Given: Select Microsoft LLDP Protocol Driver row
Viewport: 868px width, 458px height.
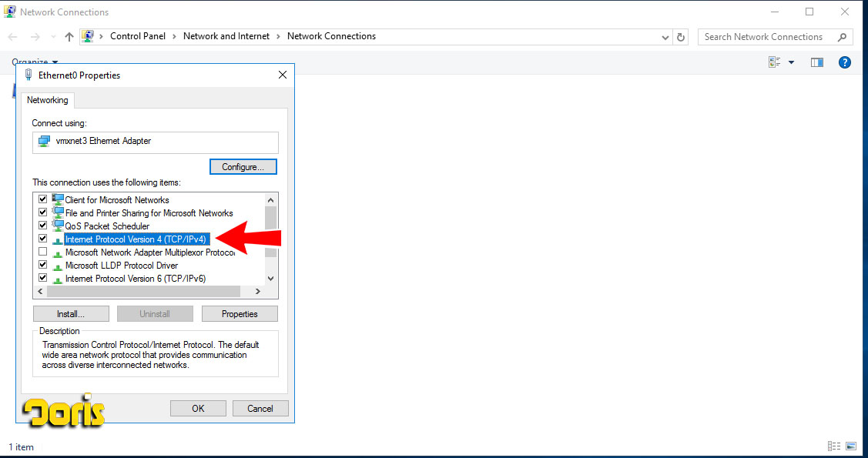Looking at the screenshot, I should [122, 266].
